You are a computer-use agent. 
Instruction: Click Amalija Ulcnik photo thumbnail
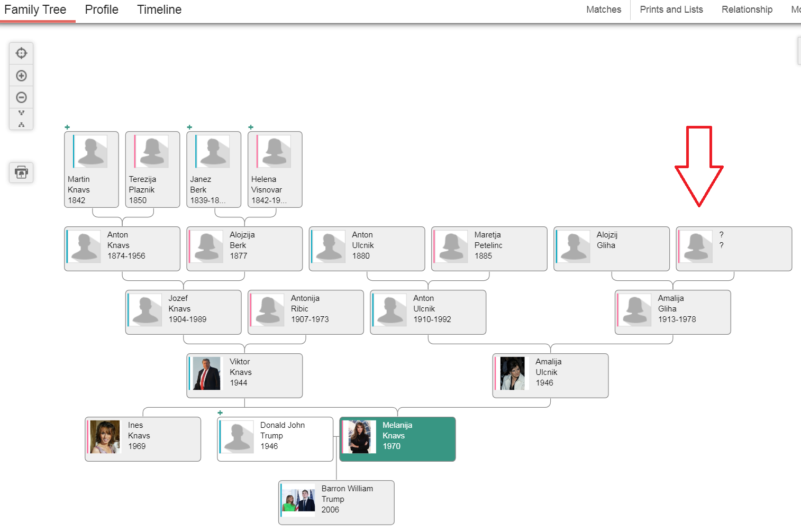512,373
